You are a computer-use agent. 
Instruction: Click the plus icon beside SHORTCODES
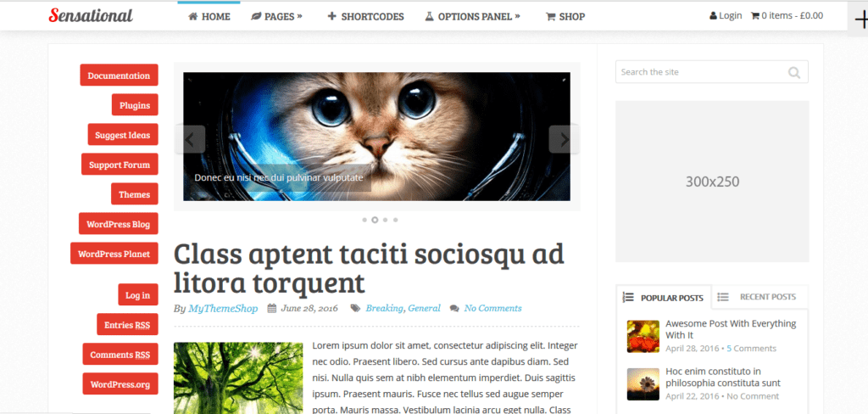[332, 17]
